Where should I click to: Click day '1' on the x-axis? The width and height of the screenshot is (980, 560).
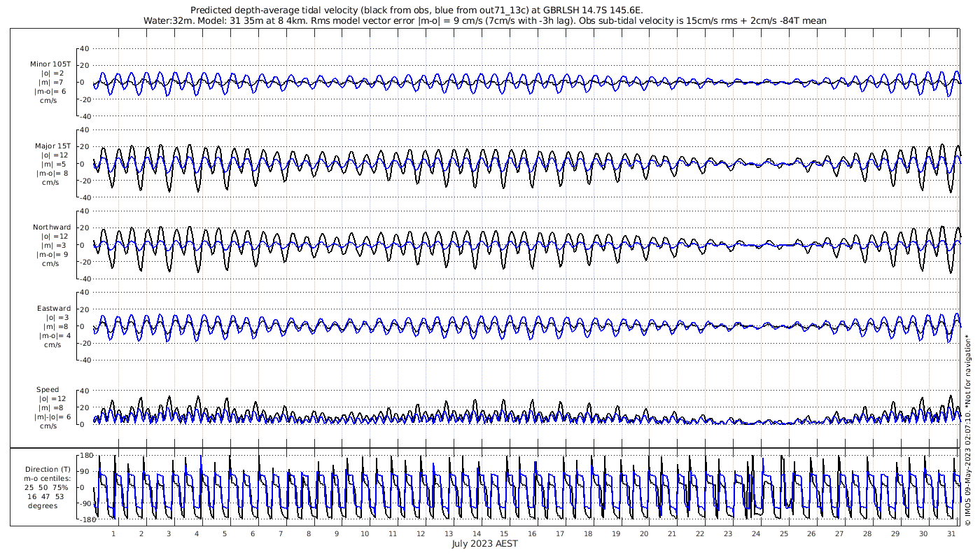[x=114, y=533]
